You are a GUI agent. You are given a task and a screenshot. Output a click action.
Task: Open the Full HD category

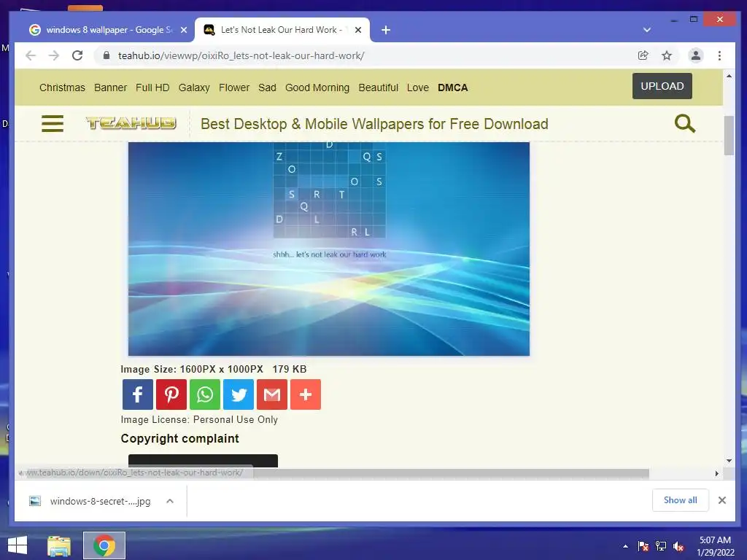pos(152,87)
